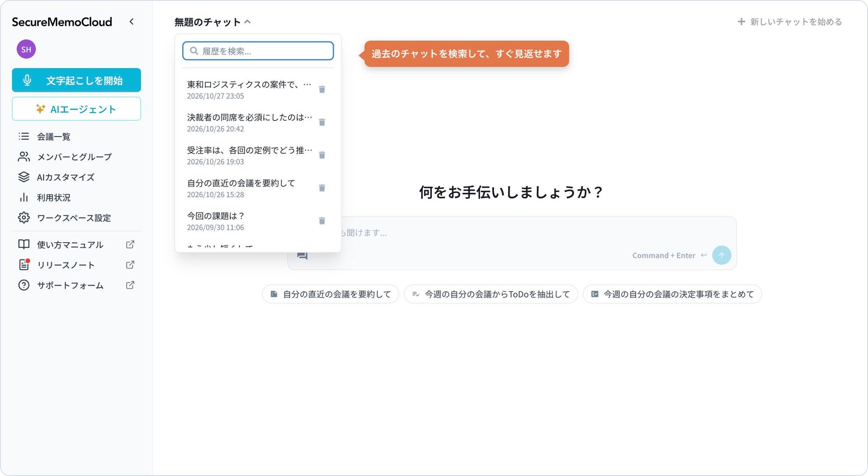Screen dimensions: 868x476
Task: Collapse the 無題のチャット history dropdown
Action: [x=213, y=22]
